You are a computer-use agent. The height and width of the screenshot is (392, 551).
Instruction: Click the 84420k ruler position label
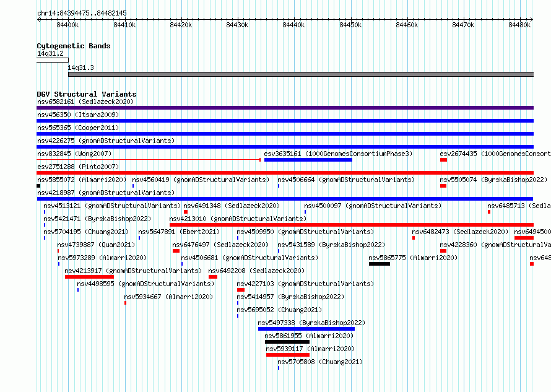pyautogui.click(x=181, y=25)
